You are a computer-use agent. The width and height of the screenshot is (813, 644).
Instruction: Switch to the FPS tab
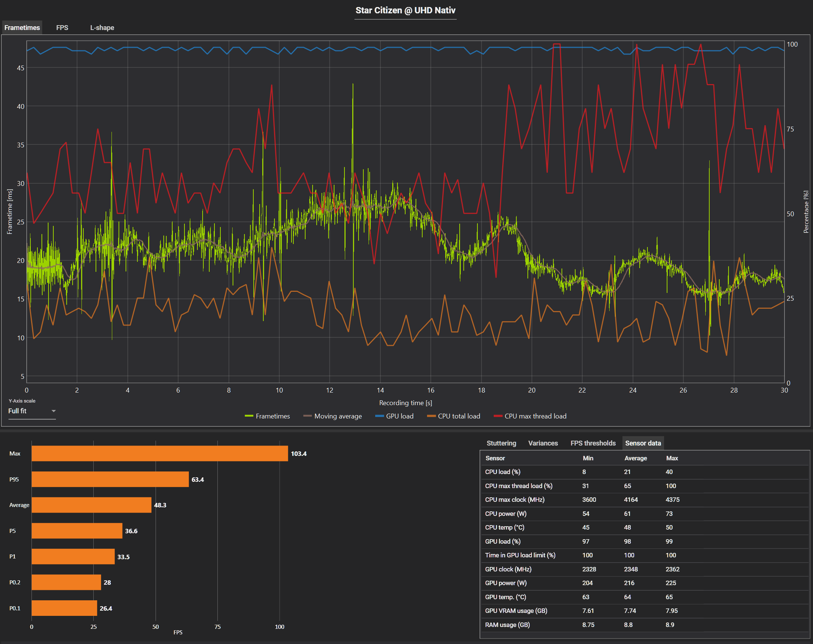pyautogui.click(x=62, y=27)
